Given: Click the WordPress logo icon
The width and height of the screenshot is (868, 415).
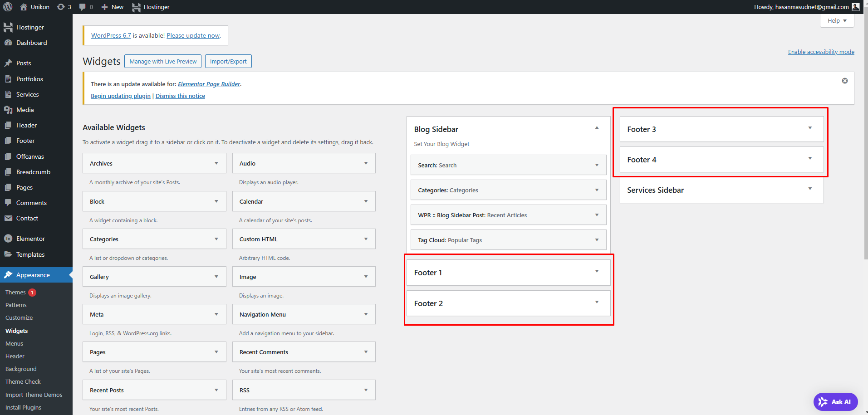Looking at the screenshot, I should click(8, 7).
